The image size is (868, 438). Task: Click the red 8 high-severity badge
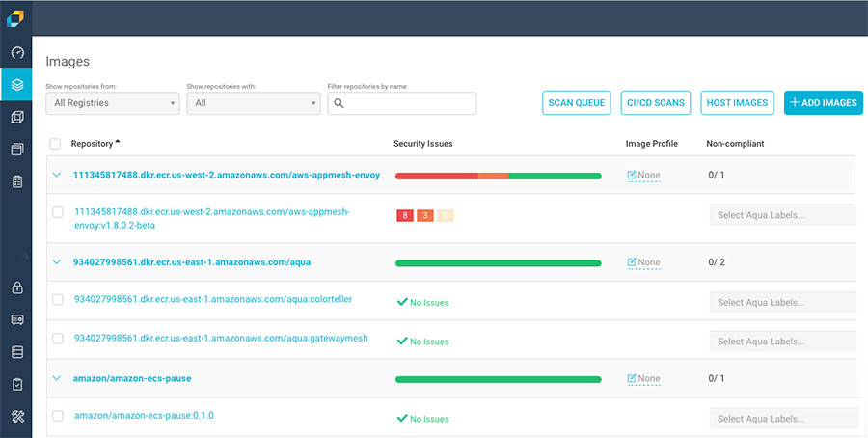[405, 215]
